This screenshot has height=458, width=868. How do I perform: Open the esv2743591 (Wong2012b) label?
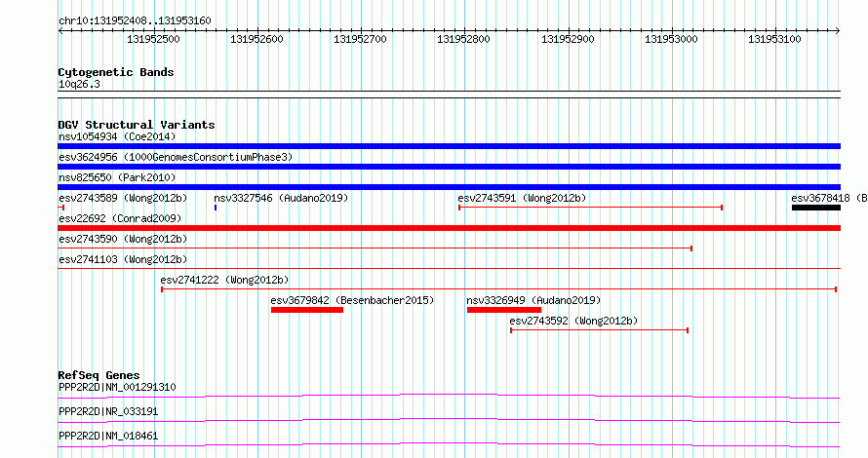coord(522,198)
